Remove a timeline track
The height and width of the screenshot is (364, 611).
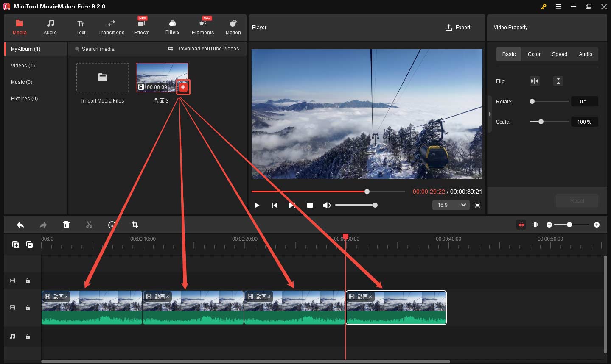point(29,245)
